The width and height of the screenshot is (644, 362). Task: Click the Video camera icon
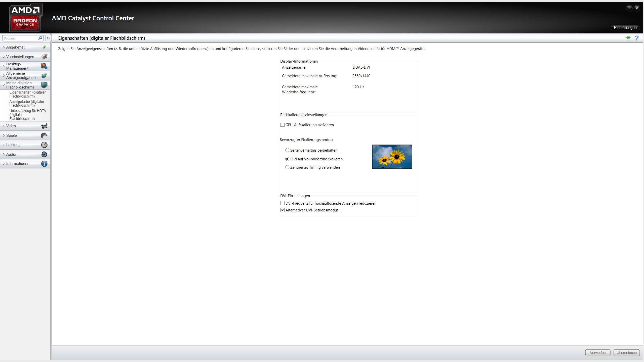click(x=44, y=126)
